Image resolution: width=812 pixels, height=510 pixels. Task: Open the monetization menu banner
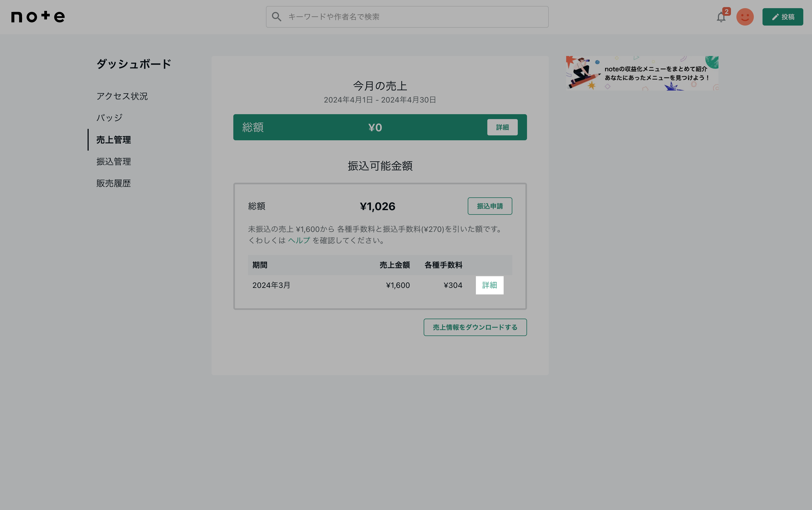point(642,73)
